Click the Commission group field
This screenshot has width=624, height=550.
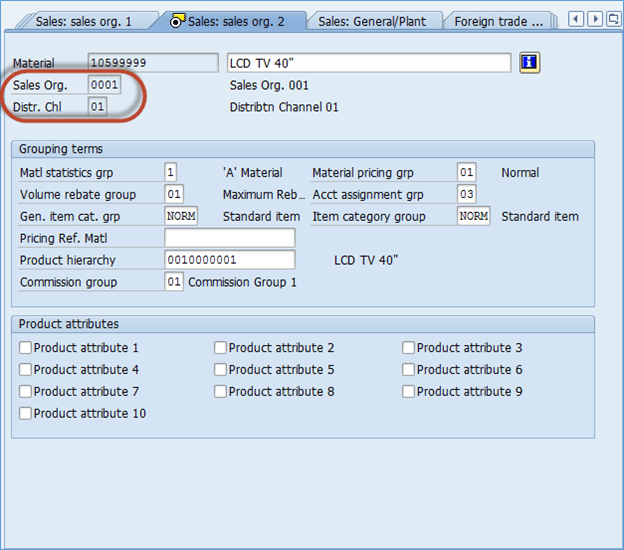(174, 282)
